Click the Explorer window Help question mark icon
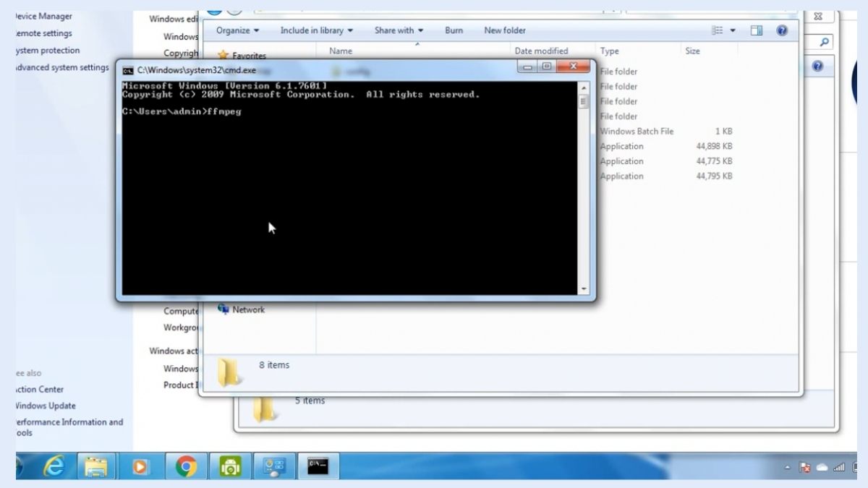The width and height of the screenshot is (868, 488). click(x=782, y=30)
